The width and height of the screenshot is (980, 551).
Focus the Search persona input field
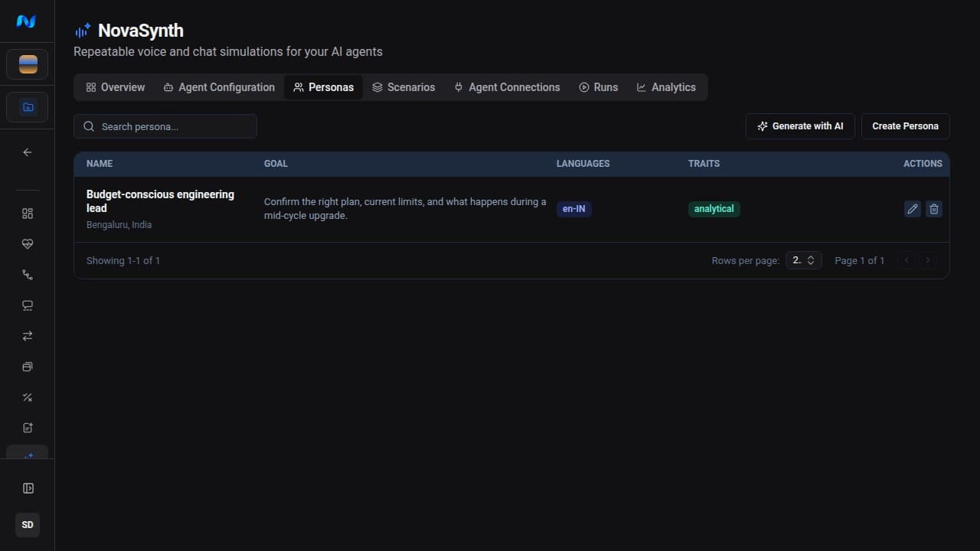click(165, 126)
